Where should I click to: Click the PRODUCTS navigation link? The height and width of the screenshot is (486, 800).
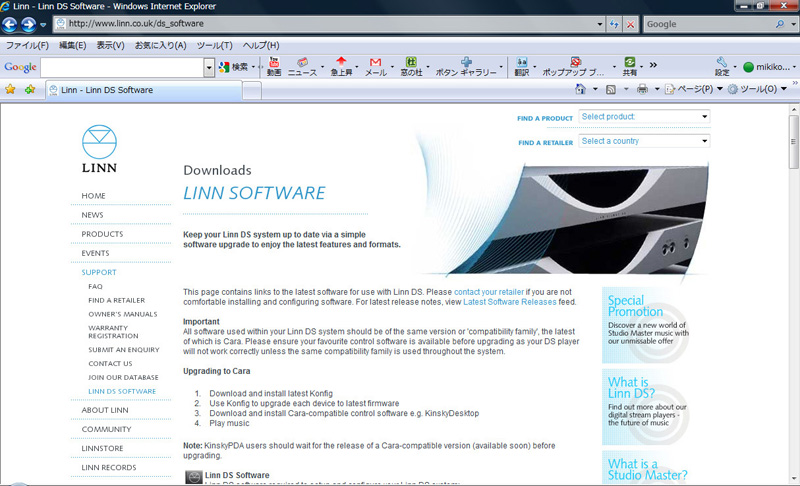(102, 234)
